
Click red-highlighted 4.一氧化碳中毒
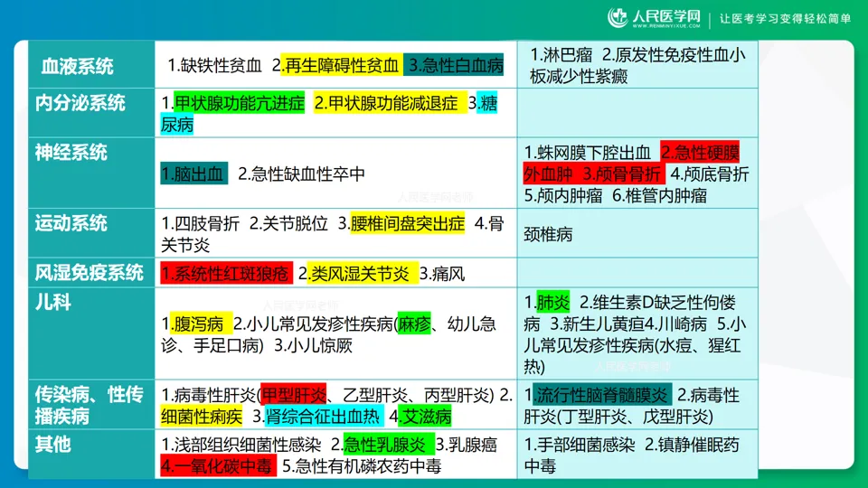tap(218, 466)
